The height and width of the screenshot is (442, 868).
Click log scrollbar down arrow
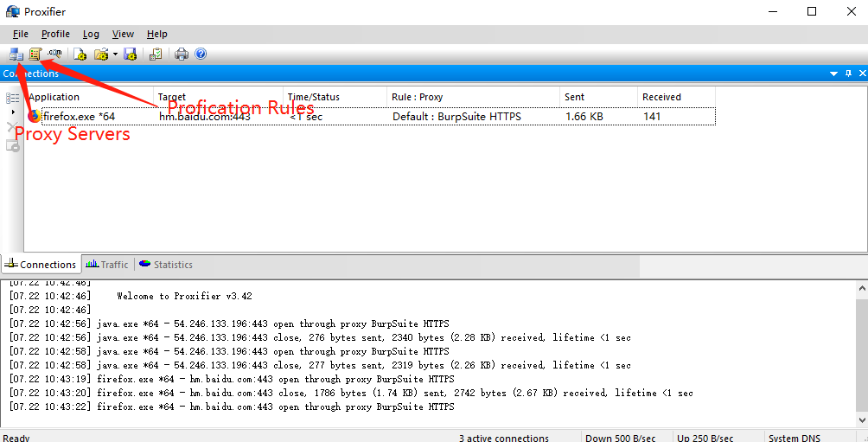[x=862, y=420]
